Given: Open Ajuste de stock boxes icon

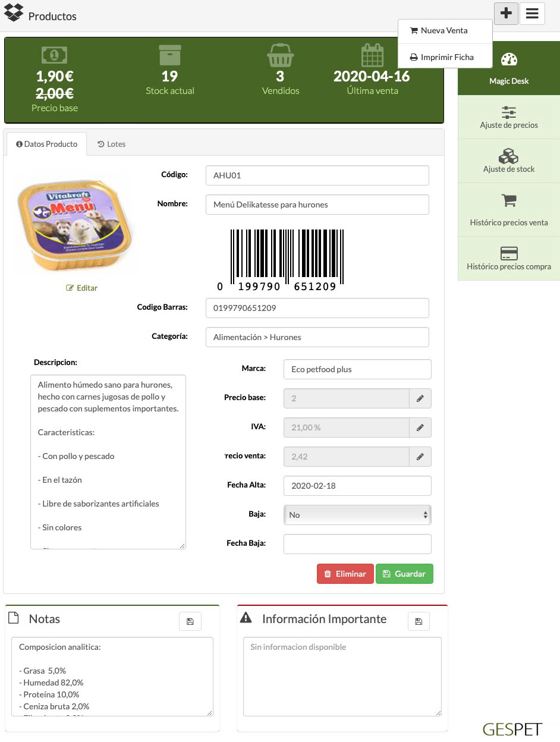Looking at the screenshot, I should pyautogui.click(x=509, y=156).
